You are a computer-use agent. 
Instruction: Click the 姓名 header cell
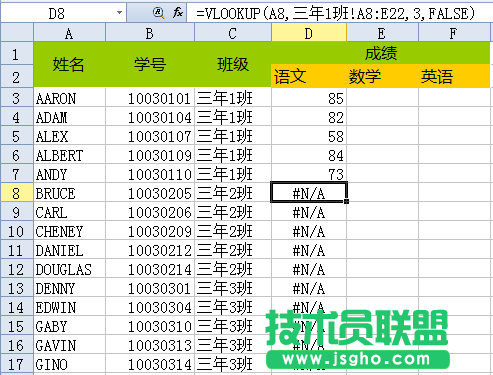[69, 64]
